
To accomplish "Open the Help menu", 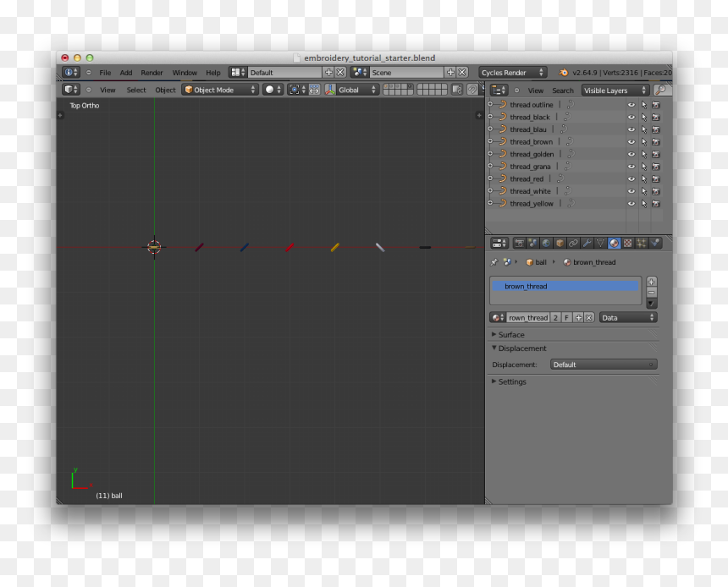I will [213, 73].
